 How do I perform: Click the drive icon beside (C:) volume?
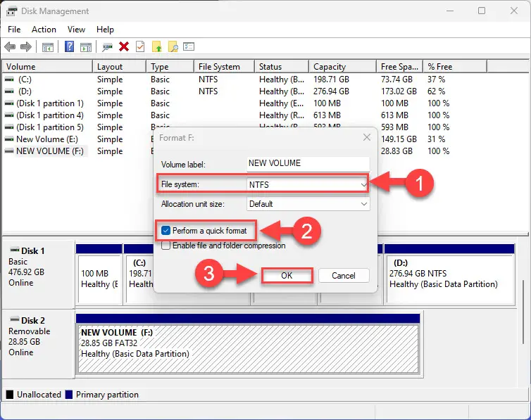(x=9, y=79)
